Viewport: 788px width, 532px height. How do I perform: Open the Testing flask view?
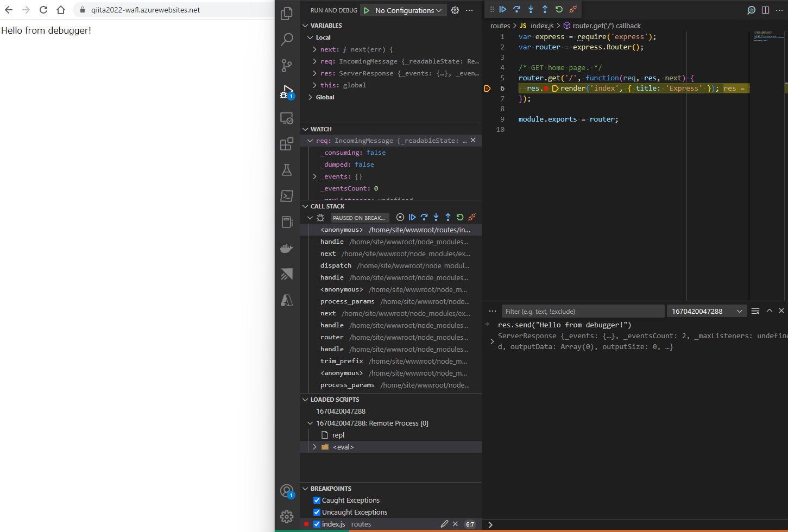tap(287, 170)
